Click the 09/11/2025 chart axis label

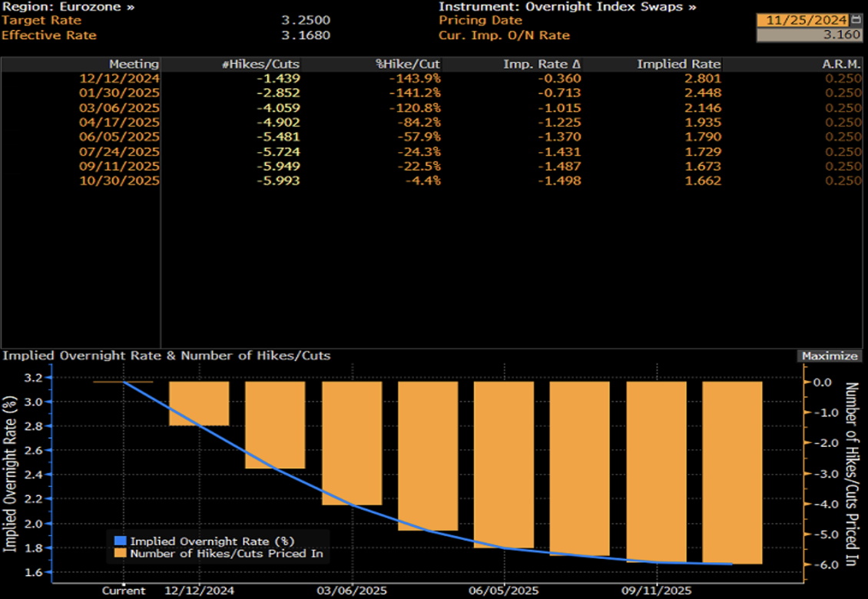pyautogui.click(x=657, y=591)
